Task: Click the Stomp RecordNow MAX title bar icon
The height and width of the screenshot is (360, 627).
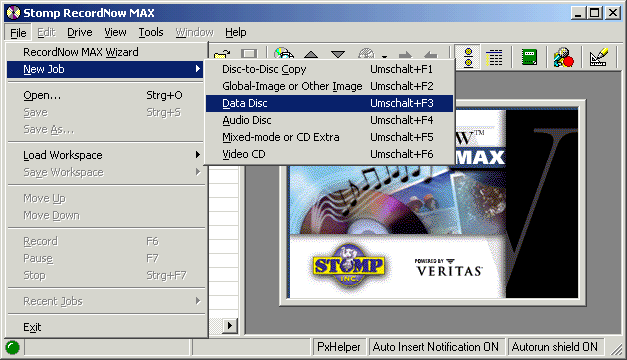Action: [x=13, y=13]
